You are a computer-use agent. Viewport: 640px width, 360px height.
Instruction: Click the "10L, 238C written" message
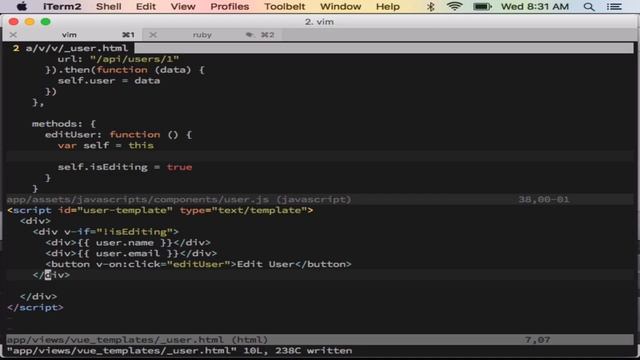(x=298, y=351)
